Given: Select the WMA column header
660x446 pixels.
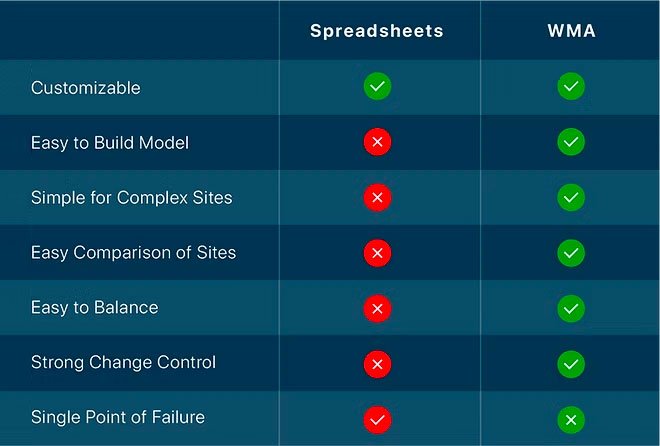Looking at the screenshot, I should point(571,31).
